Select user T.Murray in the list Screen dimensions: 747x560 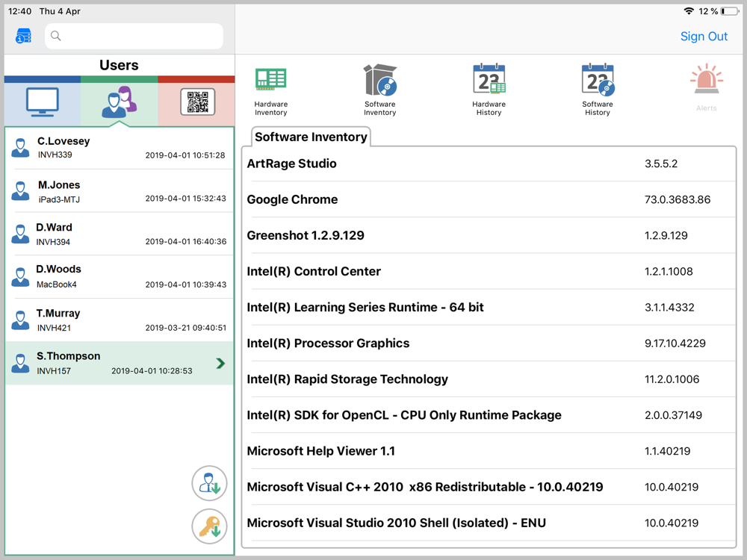pos(120,320)
